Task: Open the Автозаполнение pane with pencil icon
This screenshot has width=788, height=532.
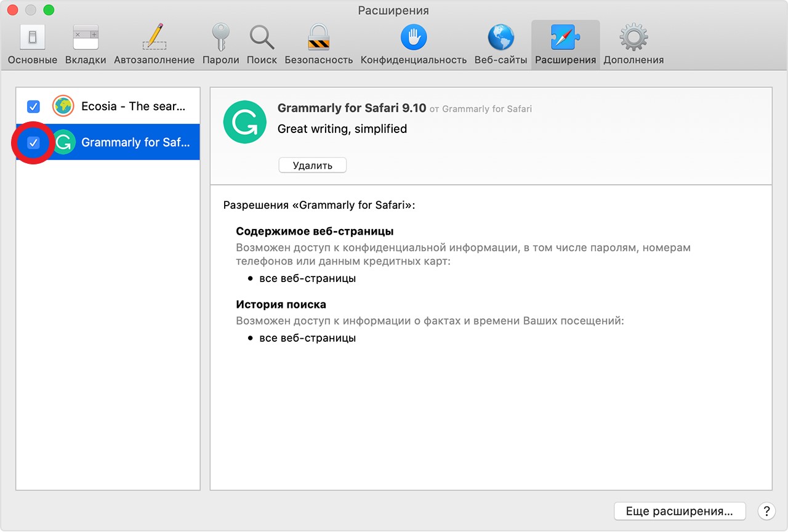Action: [x=154, y=44]
